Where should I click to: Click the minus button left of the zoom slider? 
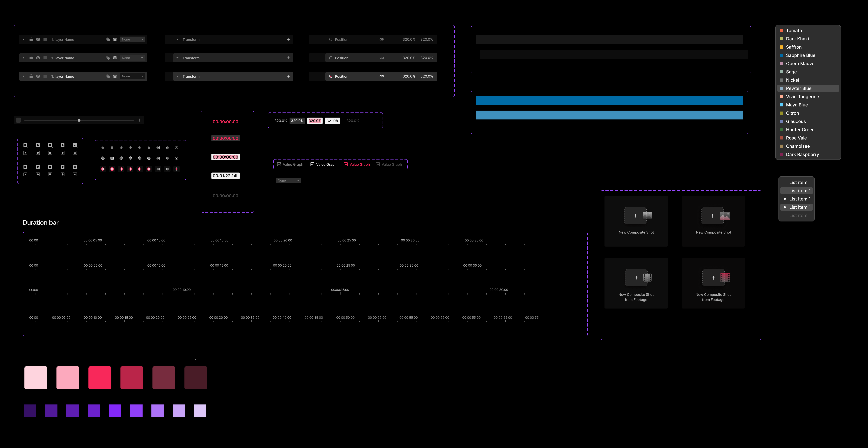19,120
